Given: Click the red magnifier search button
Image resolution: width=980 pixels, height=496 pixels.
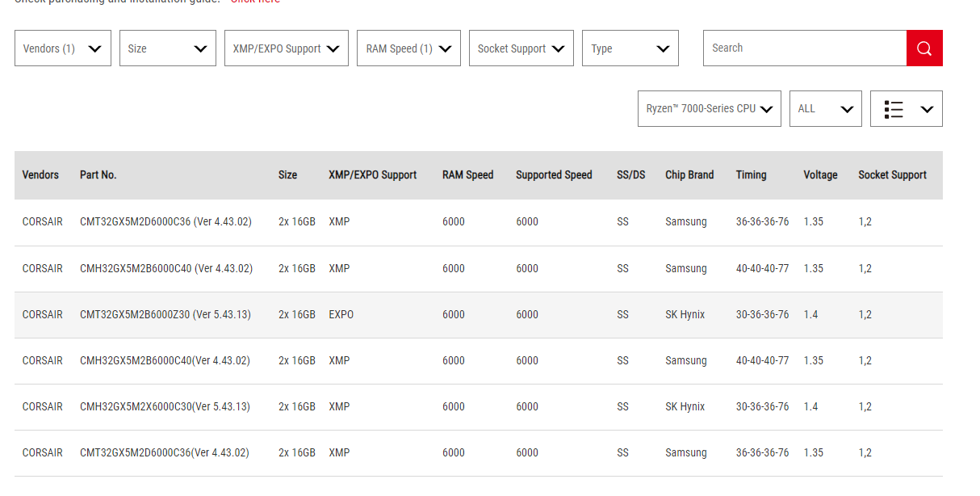Looking at the screenshot, I should (x=924, y=48).
